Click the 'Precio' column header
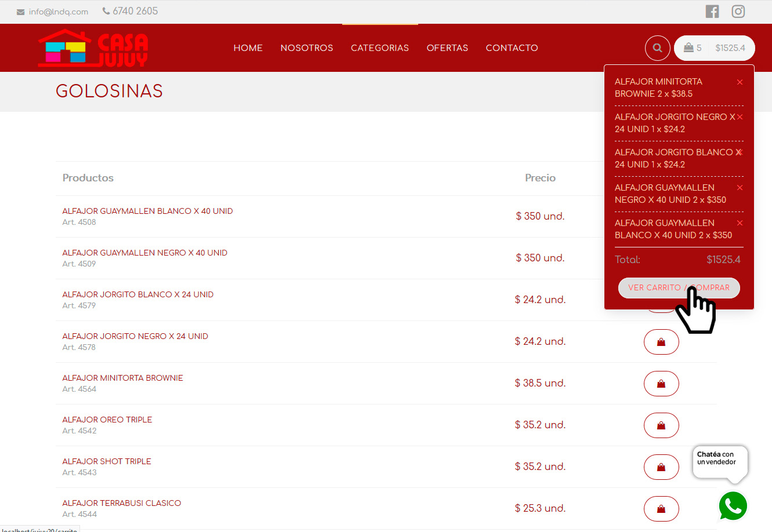 (x=541, y=178)
